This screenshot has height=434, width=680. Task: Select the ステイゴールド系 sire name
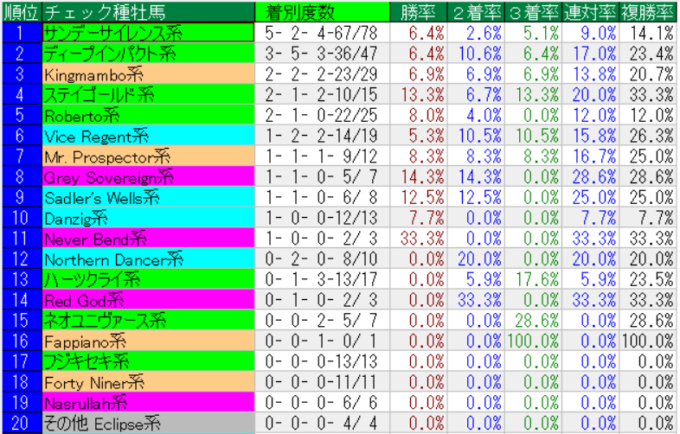click(x=98, y=95)
